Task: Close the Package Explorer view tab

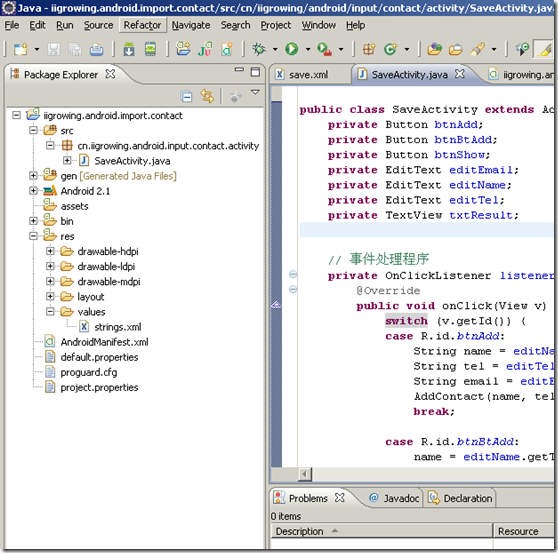Action: coord(110,74)
